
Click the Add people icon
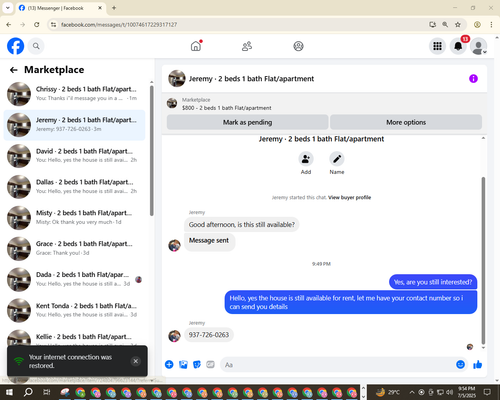[306, 159]
